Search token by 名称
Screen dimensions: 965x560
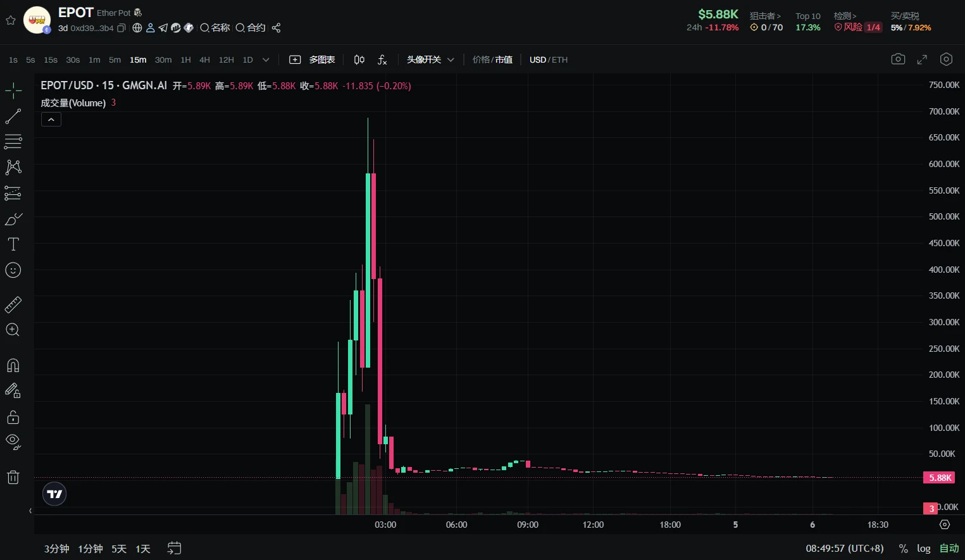tap(215, 28)
